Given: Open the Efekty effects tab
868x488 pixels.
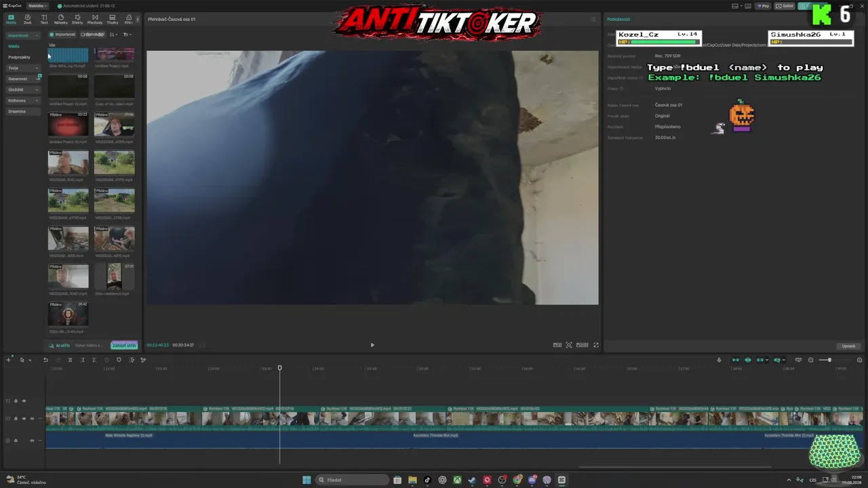Looking at the screenshot, I should (77, 19).
